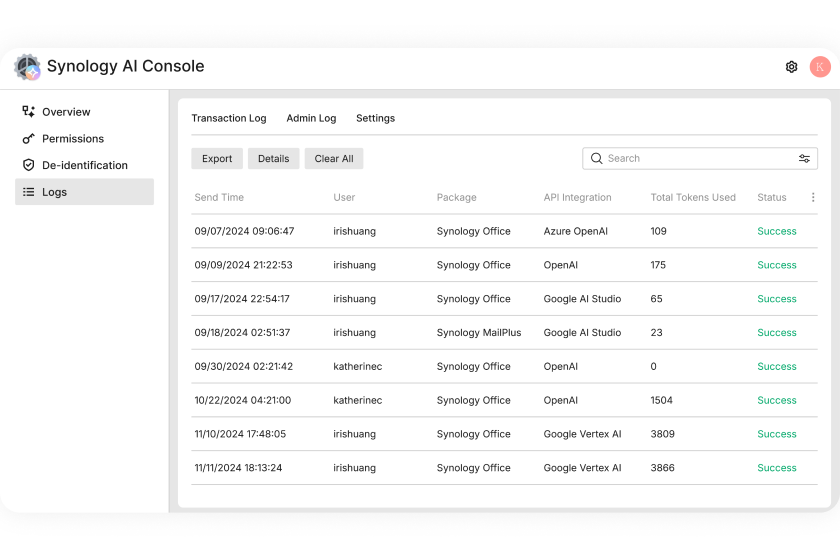Click the Clear All button
This screenshot has height=560, width=840.
[334, 159]
